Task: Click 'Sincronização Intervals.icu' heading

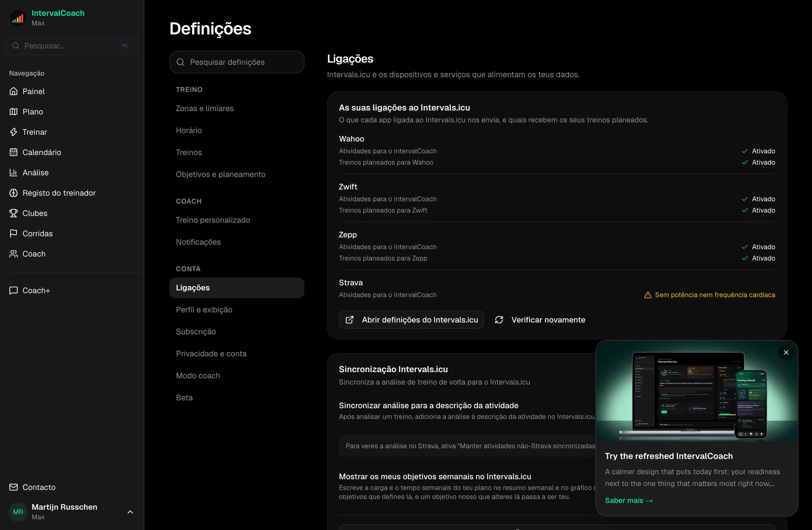Action: point(393,369)
